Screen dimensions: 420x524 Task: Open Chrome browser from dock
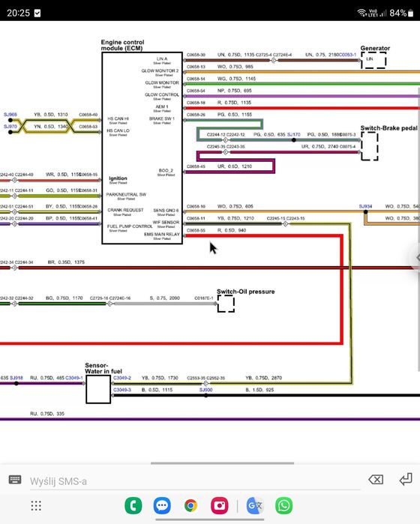[x=190, y=505]
